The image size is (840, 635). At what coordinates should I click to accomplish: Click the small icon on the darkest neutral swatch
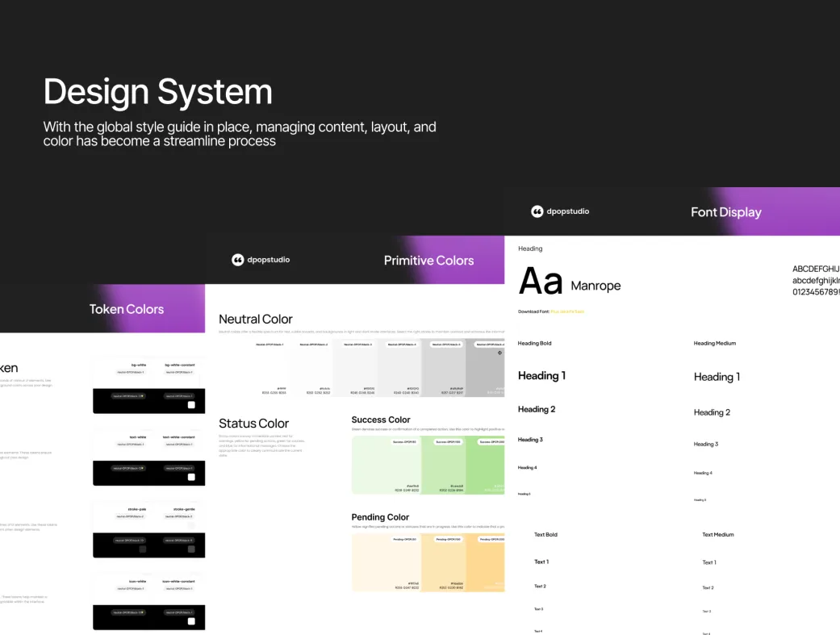[x=499, y=353]
